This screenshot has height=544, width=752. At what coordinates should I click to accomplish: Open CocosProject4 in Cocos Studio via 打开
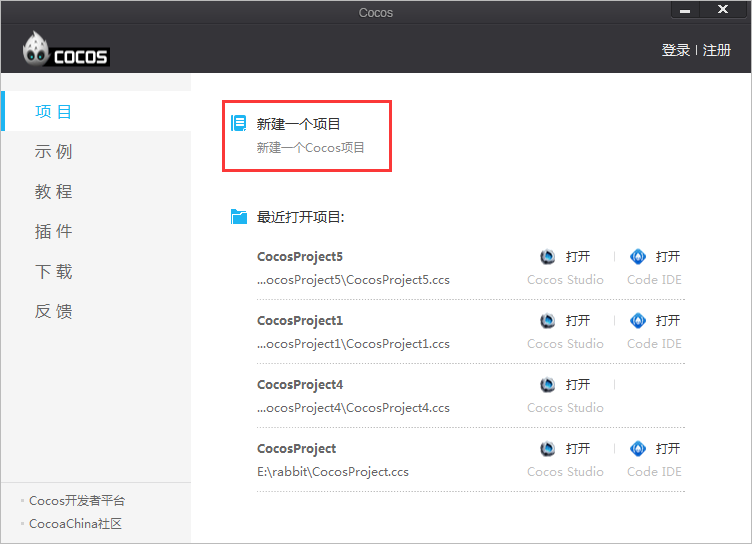[577, 385]
